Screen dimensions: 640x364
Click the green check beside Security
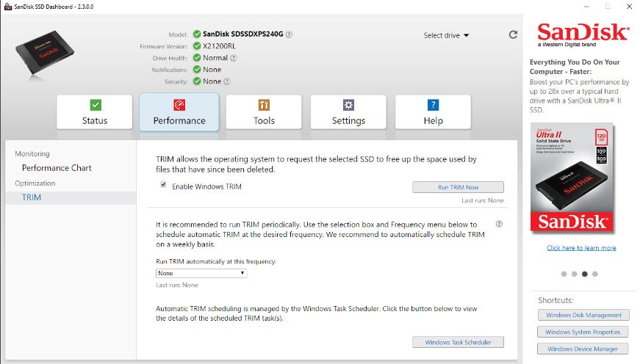click(197, 81)
